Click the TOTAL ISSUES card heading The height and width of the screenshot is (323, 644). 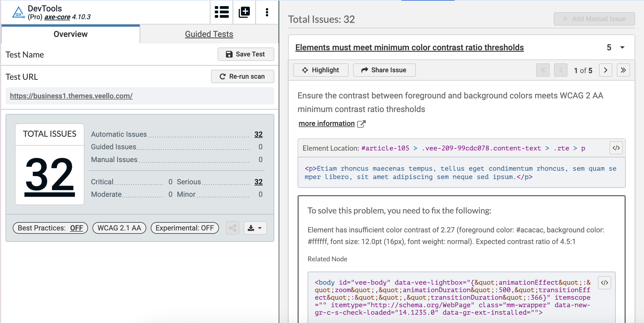(50, 134)
